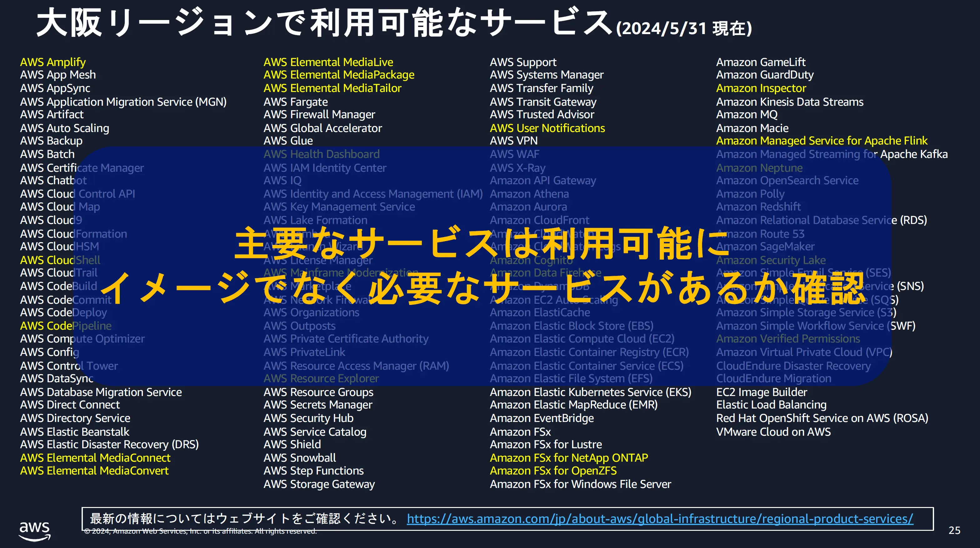Click 'AWS Elemental MediaPackage' text
The width and height of the screenshot is (980, 548).
tap(339, 75)
